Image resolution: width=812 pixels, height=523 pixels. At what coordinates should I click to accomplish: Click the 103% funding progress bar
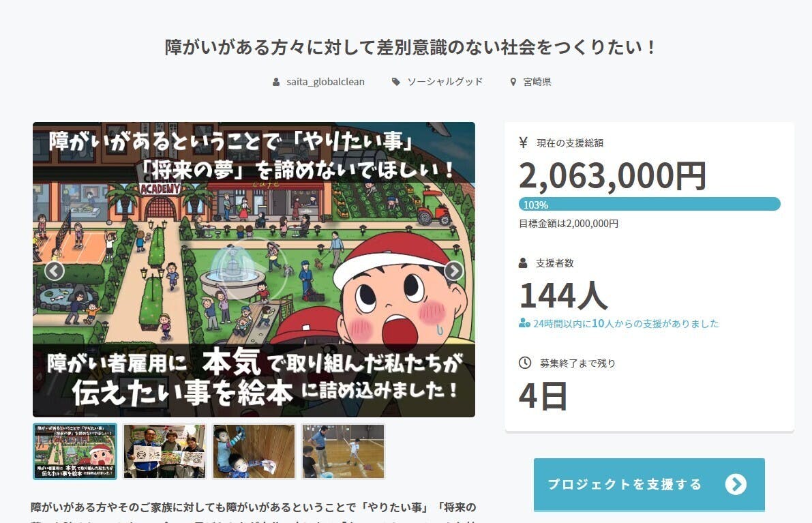pyautogui.click(x=649, y=204)
